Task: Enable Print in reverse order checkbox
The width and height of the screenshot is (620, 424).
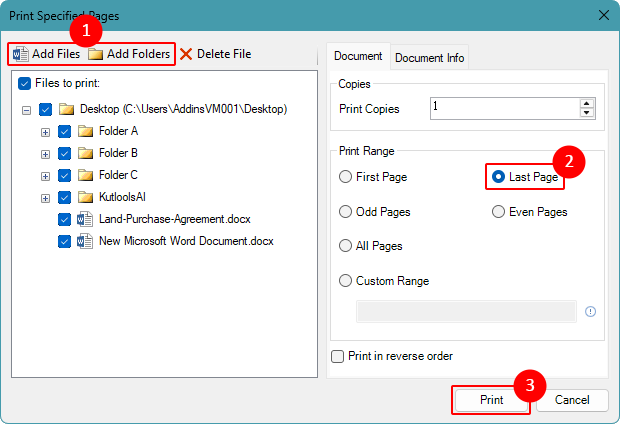Action: pos(337,356)
